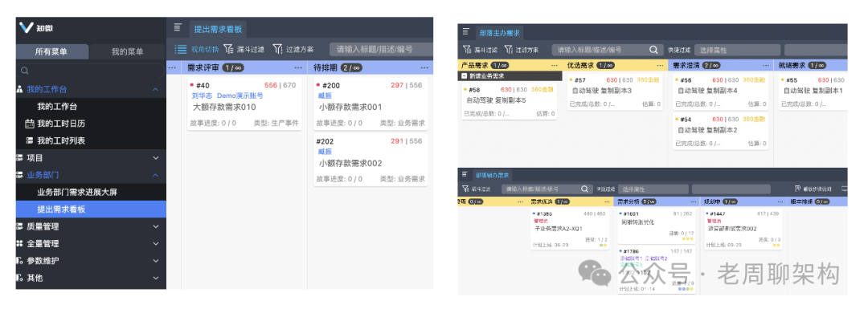Expand the 参数维护 menu section
Image resolution: width=868 pixels, height=309 pixels.
[x=156, y=261]
